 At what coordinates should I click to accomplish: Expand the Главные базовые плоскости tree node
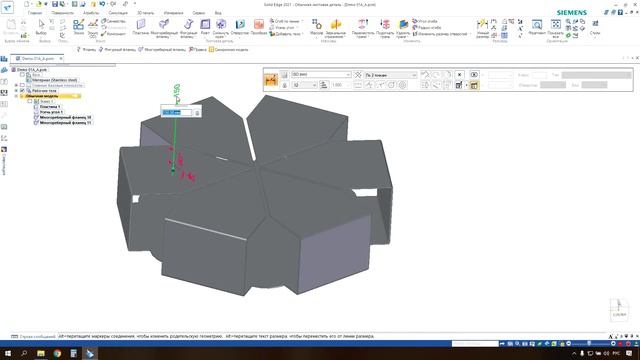pos(16,85)
